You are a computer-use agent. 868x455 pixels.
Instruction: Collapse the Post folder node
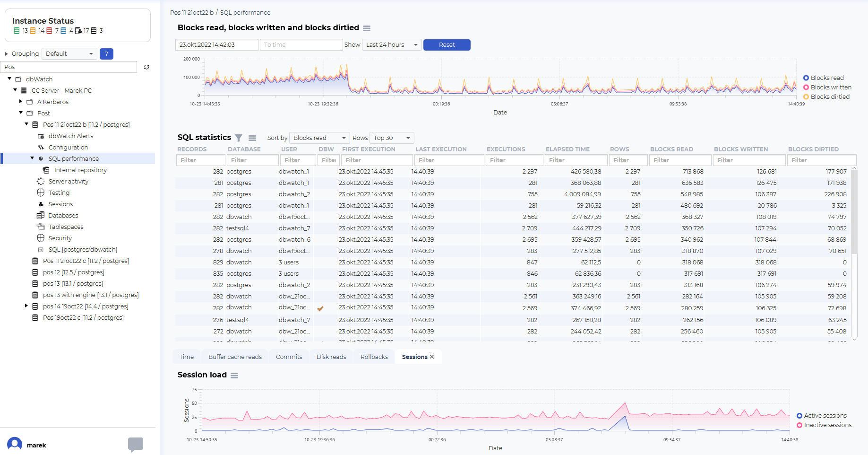pyautogui.click(x=21, y=113)
